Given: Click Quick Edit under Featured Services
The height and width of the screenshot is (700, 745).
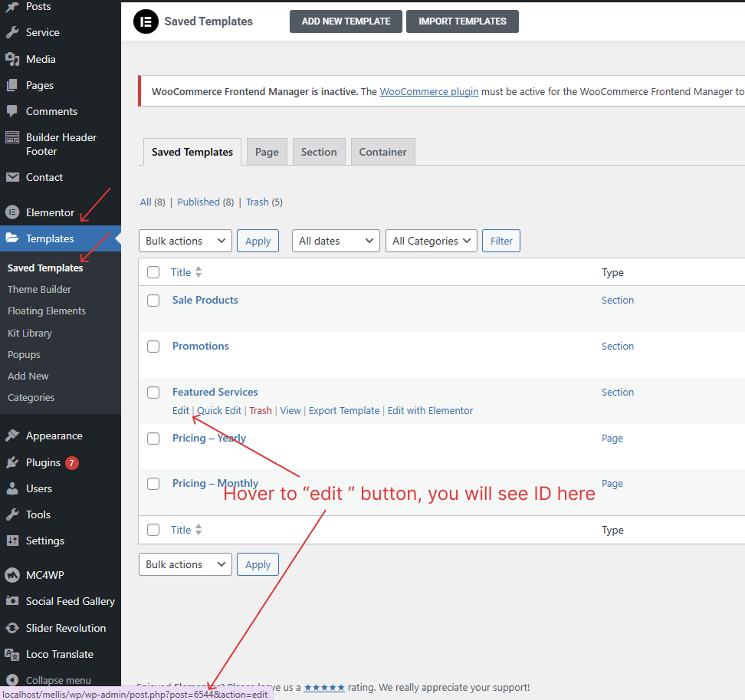Looking at the screenshot, I should point(219,411).
